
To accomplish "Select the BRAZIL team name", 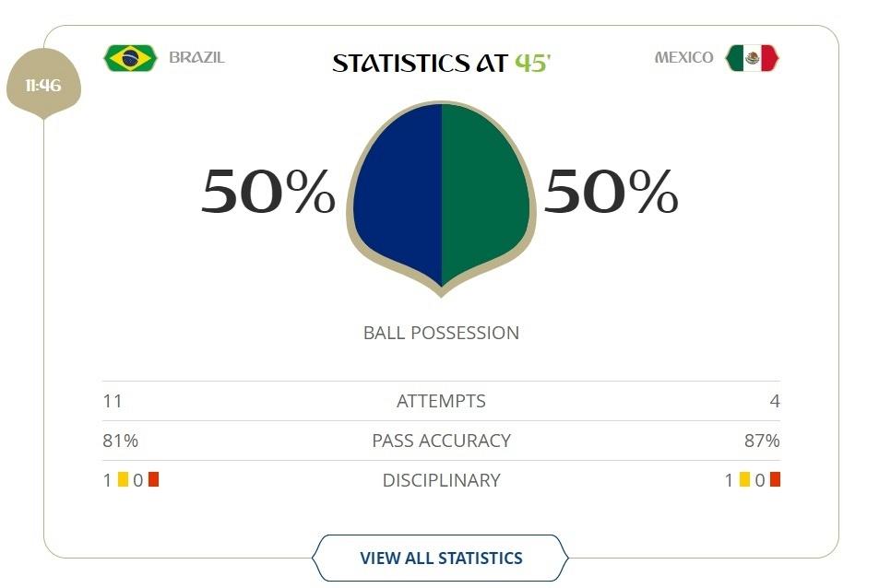I will click(x=196, y=58).
